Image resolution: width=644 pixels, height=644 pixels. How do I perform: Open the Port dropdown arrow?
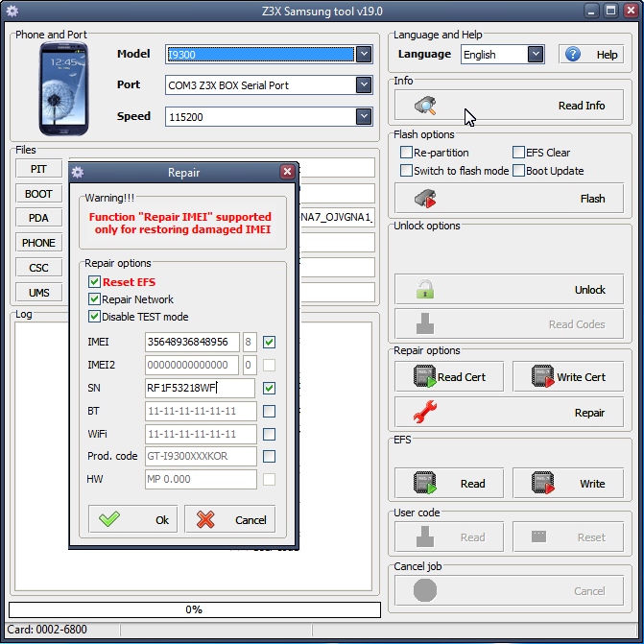[x=364, y=85]
